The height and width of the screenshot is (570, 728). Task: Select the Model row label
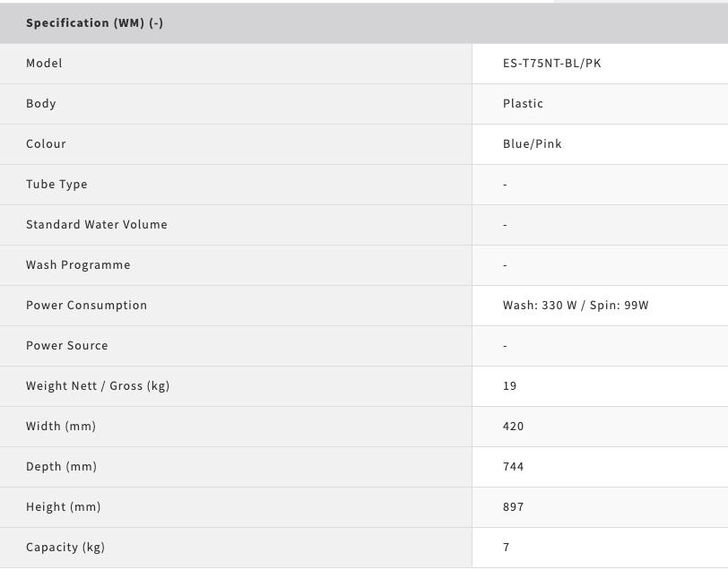click(x=44, y=64)
